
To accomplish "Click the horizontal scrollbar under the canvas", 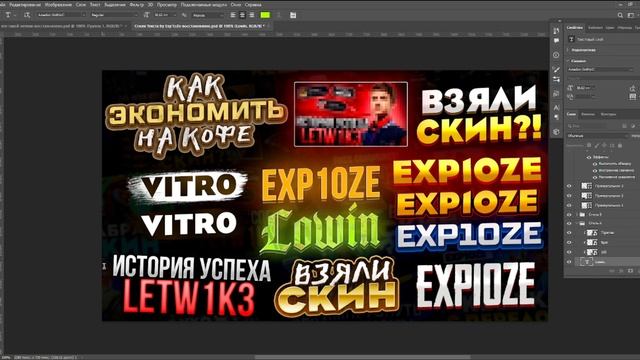I will (362, 357).
